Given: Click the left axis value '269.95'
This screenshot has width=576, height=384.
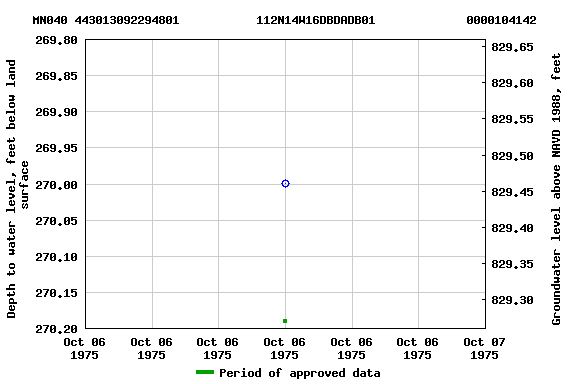Looking at the screenshot, I should [57, 148].
